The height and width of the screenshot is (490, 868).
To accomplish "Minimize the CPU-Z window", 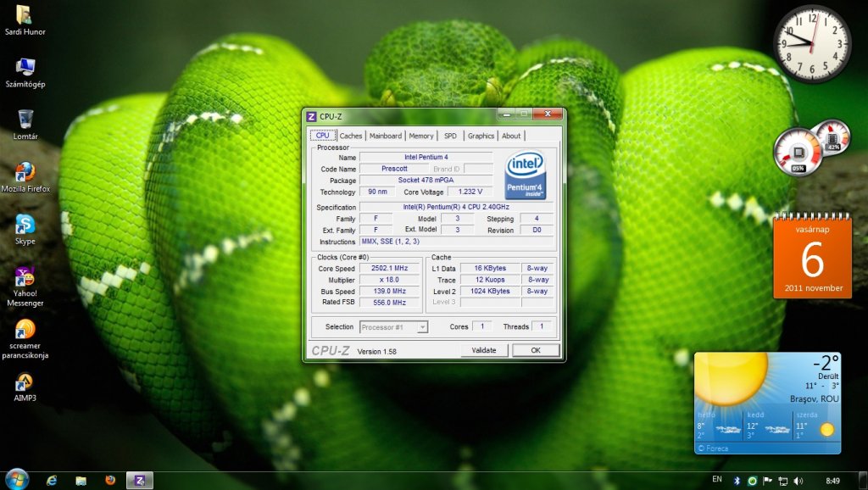I will click(506, 114).
